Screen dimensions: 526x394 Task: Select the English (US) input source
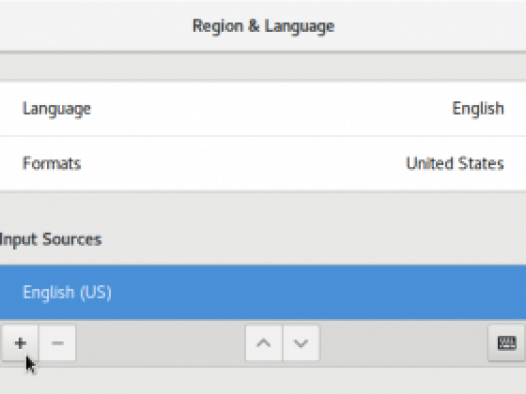tap(263, 292)
